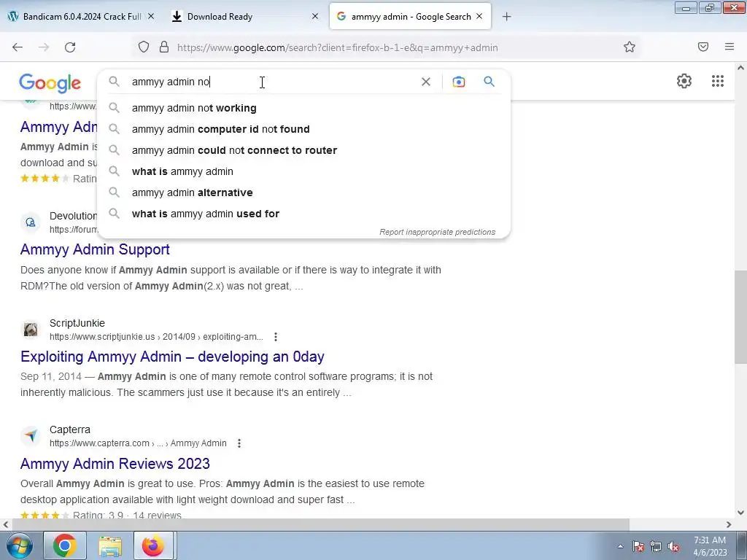Choose suggestion 'ammyy admin computer id not found'
The height and width of the screenshot is (560, 747).
[304, 129]
